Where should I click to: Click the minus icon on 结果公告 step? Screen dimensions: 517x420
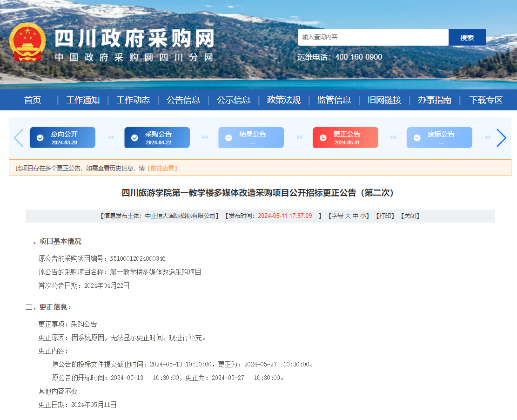point(228,138)
